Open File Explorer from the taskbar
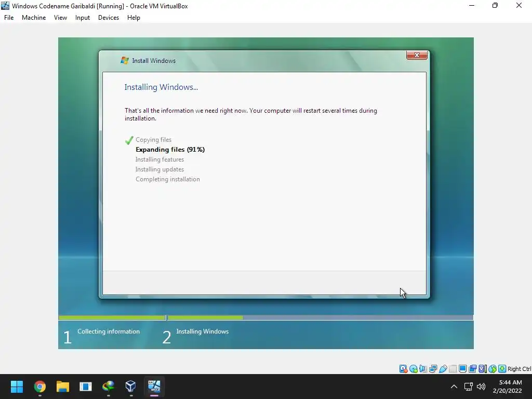 [62, 387]
